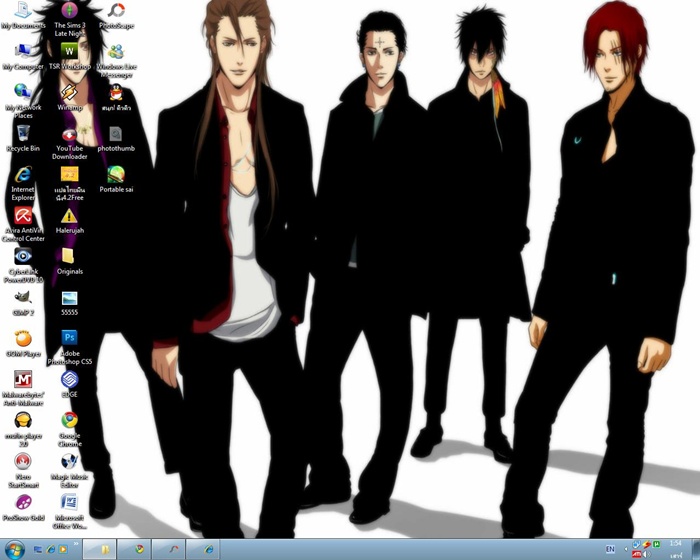
Task: Open the red ATI tray icon
Action: (637, 555)
